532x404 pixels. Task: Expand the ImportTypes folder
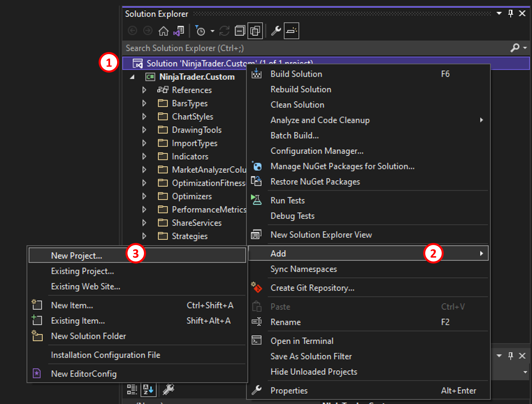click(x=144, y=143)
